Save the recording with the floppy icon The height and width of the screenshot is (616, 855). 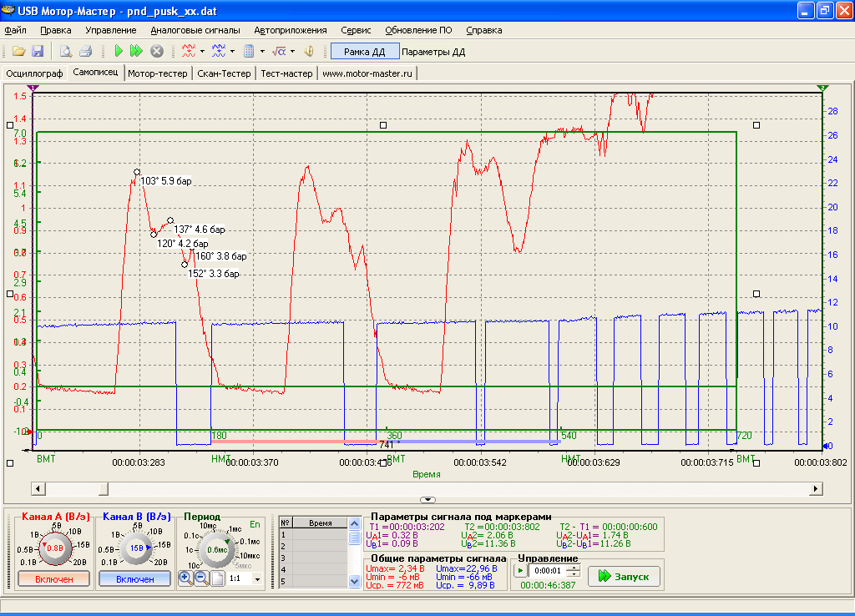[38, 51]
